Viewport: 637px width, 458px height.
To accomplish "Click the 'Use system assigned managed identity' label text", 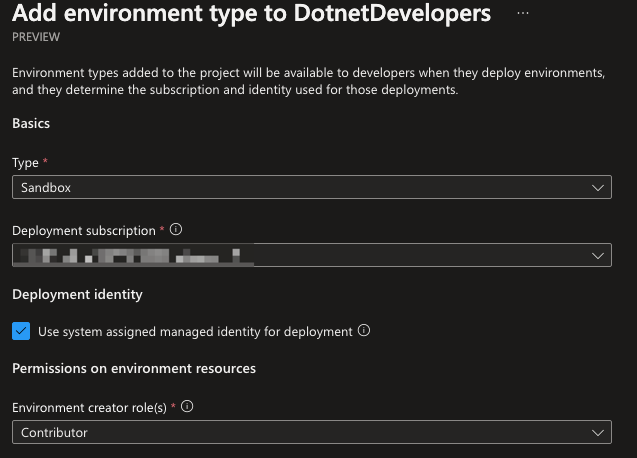I will [x=195, y=331].
